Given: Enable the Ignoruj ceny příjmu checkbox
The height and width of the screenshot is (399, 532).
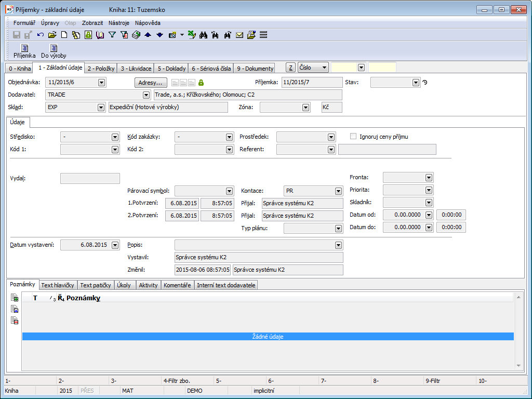Looking at the screenshot, I should pos(353,137).
